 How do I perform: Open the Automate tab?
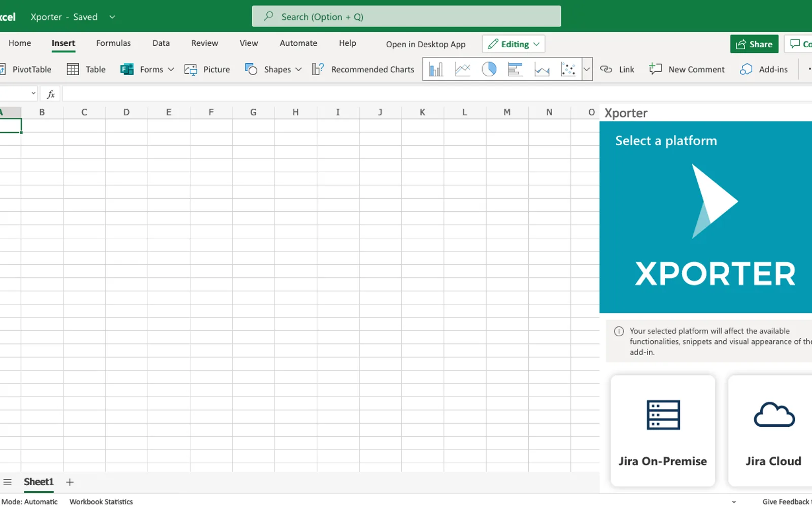pyautogui.click(x=298, y=43)
